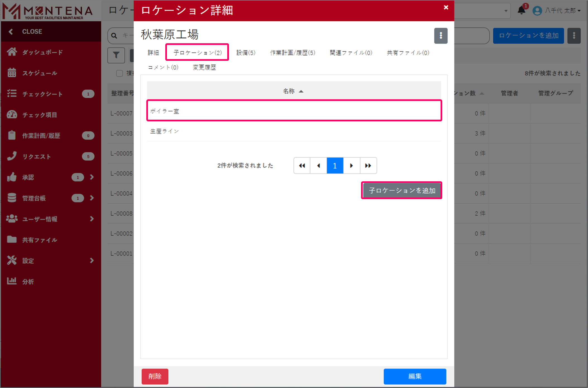Screen dimensions: 588x388
Task: Toggle the checkbox below the filter button
Action: [x=119, y=73]
